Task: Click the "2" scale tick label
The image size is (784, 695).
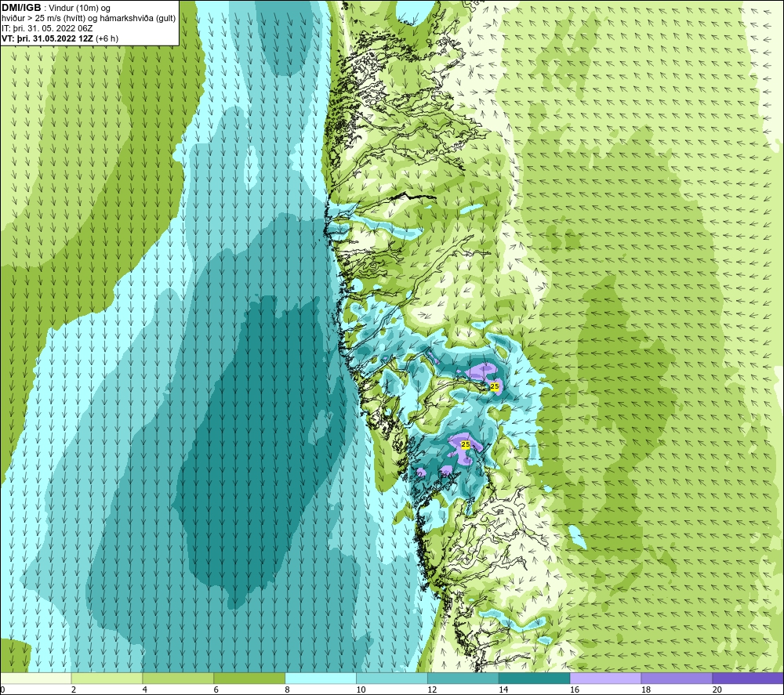Action: point(74,690)
